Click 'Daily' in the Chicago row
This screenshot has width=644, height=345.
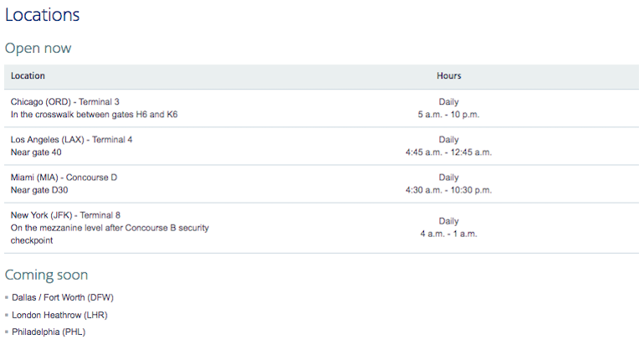click(x=448, y=101)
